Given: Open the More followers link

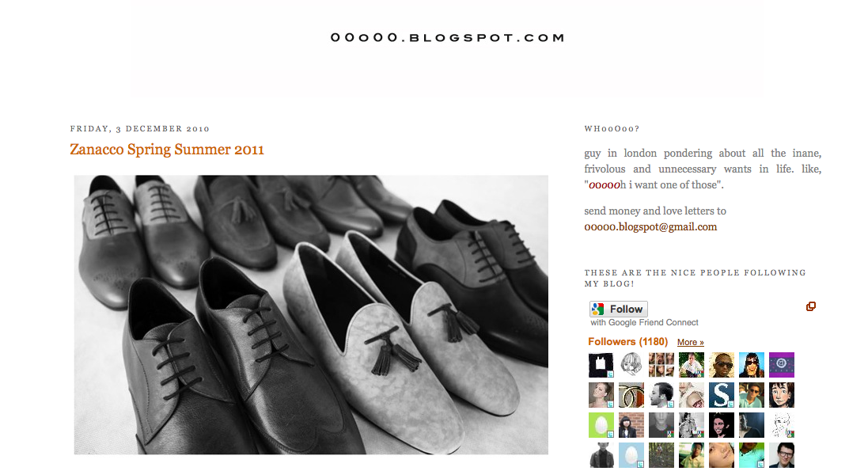Looking at the screenshot, I should (x=690, y=343).
